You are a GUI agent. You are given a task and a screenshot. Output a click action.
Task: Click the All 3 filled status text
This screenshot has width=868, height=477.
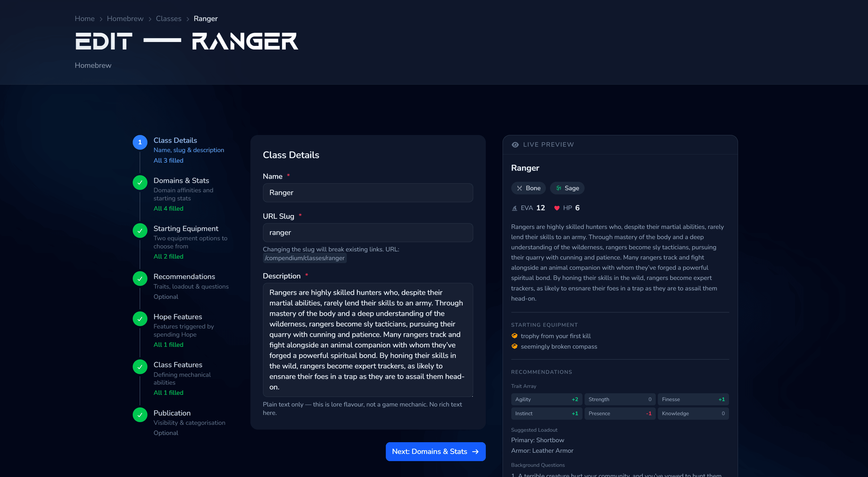coord(168,160)
